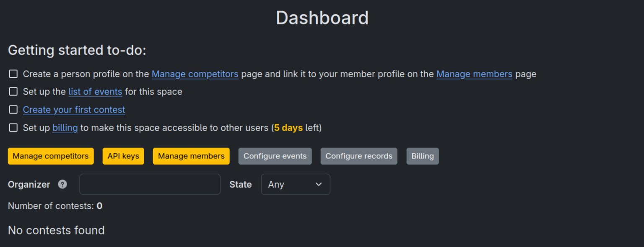Tick the person profile to-do checkbox
Screen dimensions: 644x247
coord(13,74)
